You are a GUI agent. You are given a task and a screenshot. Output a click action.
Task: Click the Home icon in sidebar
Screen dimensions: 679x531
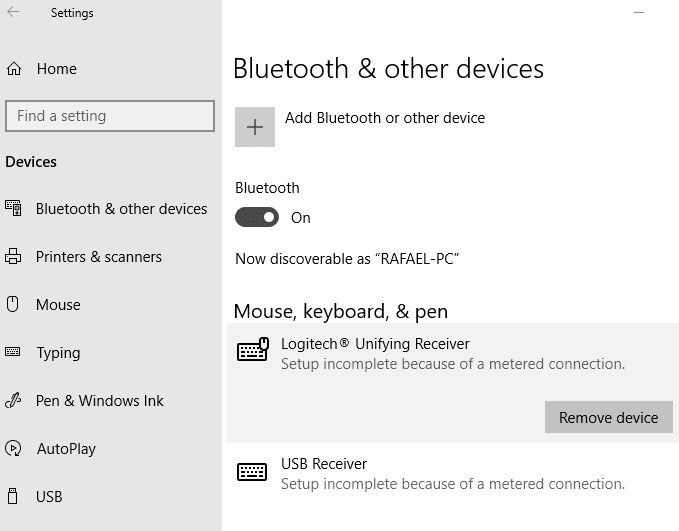click(x=13, y=69)
